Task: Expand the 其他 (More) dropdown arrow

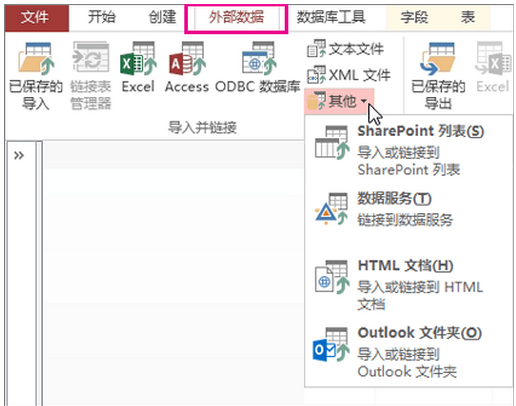Action: point(364,101)
